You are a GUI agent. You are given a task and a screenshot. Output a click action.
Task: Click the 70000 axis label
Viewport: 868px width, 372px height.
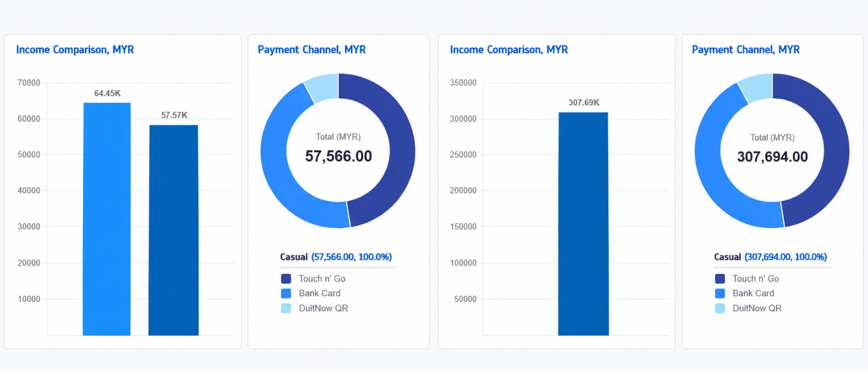point(29,83)
